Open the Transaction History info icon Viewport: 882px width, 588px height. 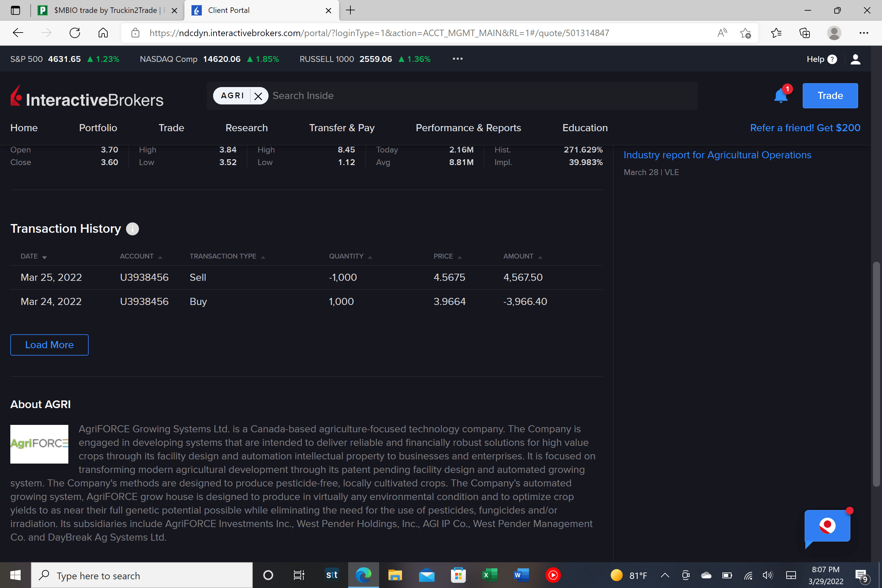(x=132, y=229)
